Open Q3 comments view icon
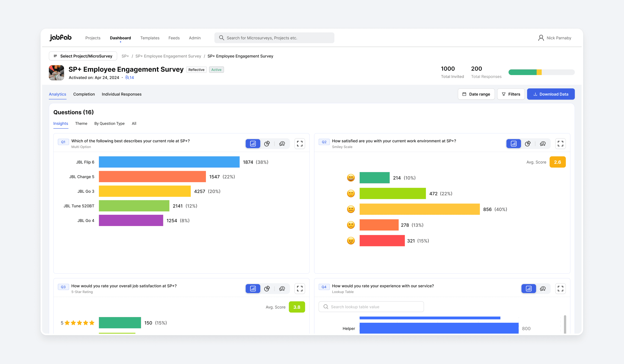This screenshot has height=364, width=624. click(282, 288)
